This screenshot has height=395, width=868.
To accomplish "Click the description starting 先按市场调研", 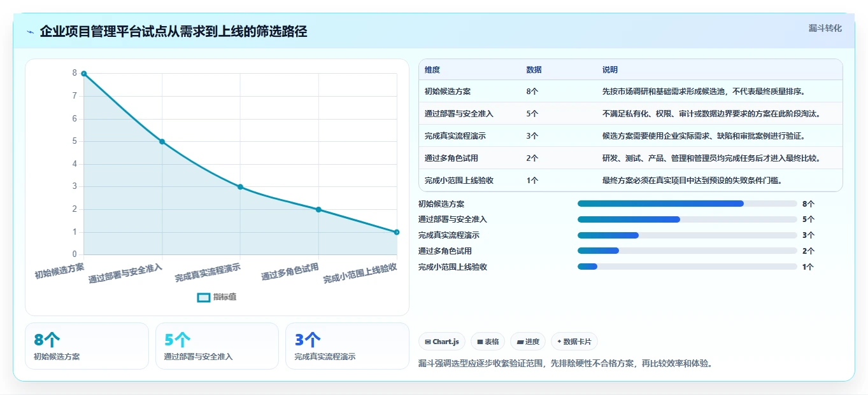I will 706,92.
